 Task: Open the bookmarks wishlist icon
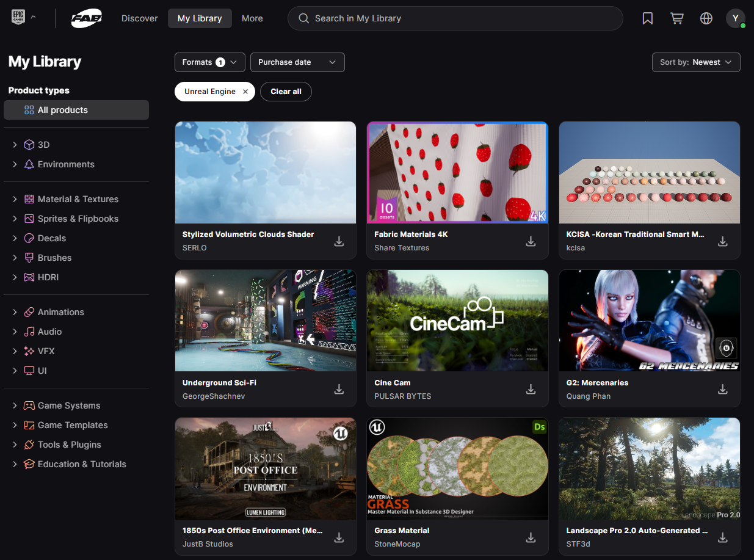[648, 18]
